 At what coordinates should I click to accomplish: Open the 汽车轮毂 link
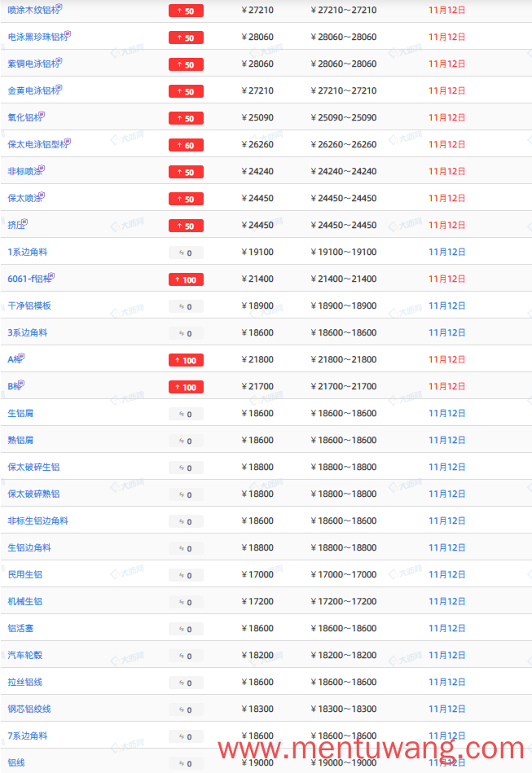tap(24, 655)
